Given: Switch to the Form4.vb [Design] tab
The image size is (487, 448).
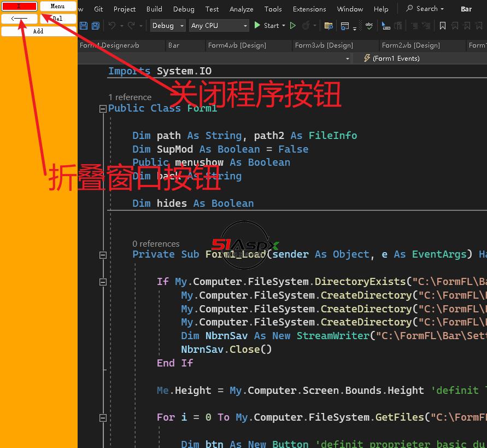Looking at the screenshot, I should pos(249,45).
